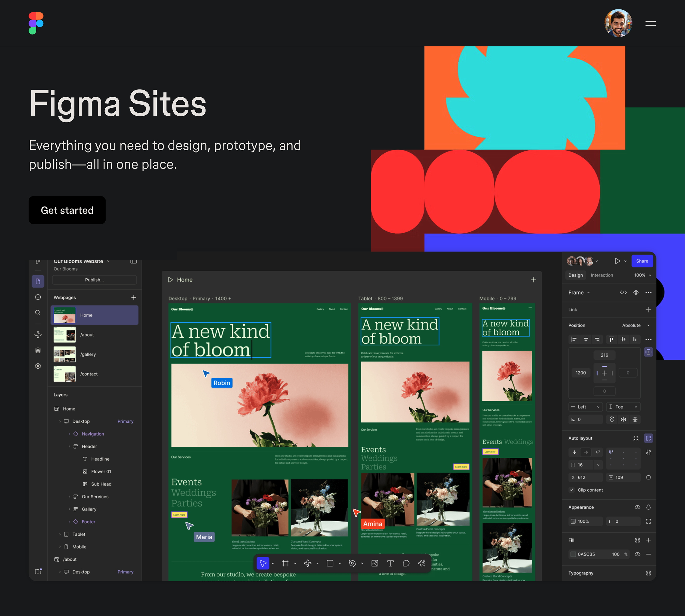
Task: Toggle Appearance visibility eye icon
Action: pyautogui.click(x=637, y=507)
